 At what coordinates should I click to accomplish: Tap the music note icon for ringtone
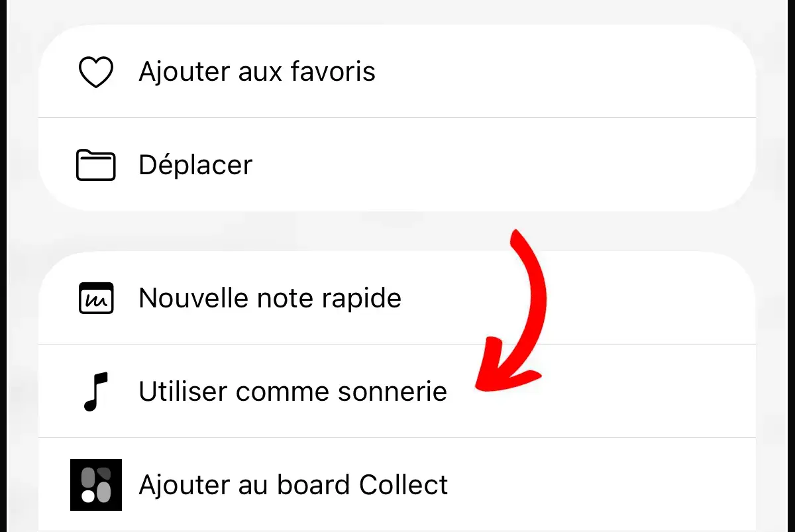(95, 391)
